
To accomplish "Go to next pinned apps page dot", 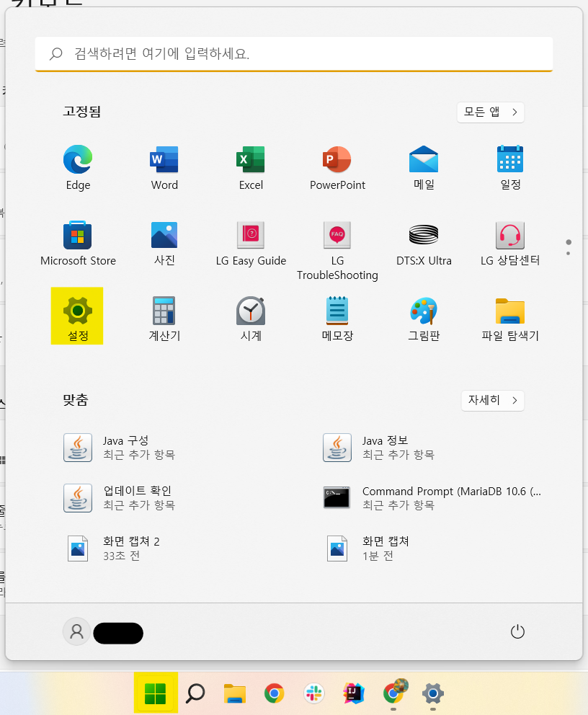I will point(568,254).
